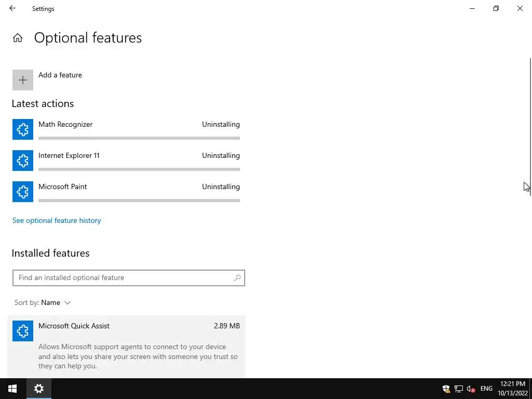Viewport: 532px width, 399px height.
Task: Click Uninstalling status for Internet Explorer 11
Action: tap(221, 156)
